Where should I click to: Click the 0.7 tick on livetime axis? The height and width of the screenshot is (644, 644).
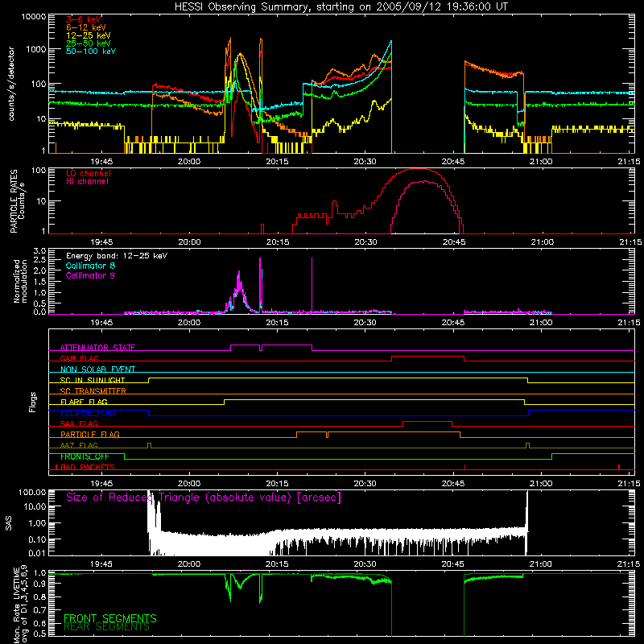tap(39, 610)
